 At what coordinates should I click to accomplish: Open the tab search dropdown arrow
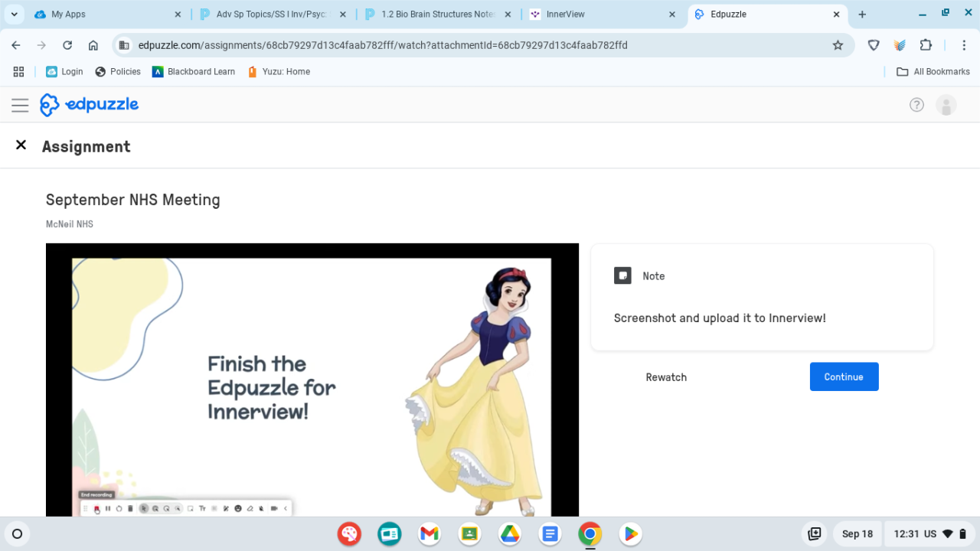(x=15, y=14)
